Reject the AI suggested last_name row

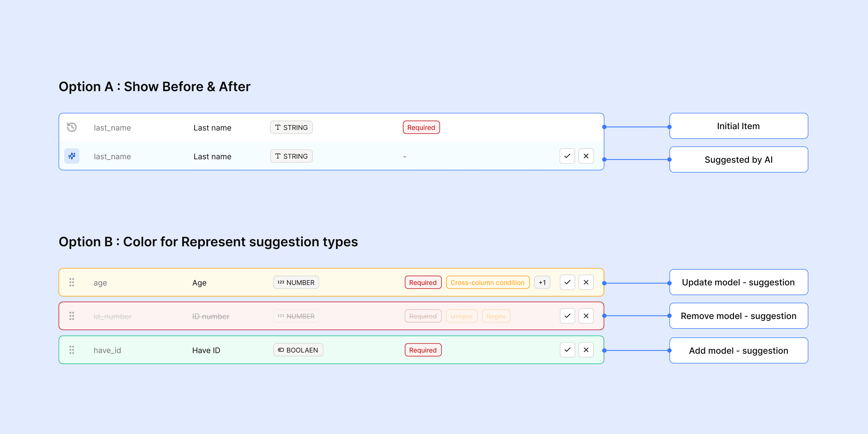click(x=586, y=156)
